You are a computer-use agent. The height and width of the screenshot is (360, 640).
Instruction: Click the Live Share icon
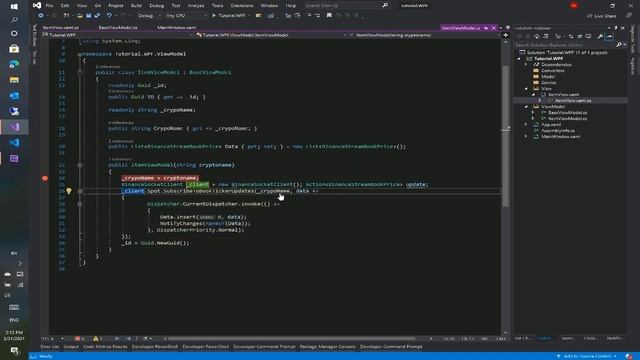pyautogui.click(x=589, y=16)
